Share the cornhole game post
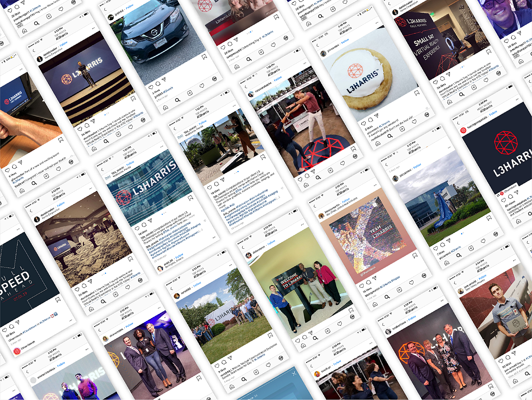Image resolution: width=532 pixels, height=400 pixels. coord(222,179)
